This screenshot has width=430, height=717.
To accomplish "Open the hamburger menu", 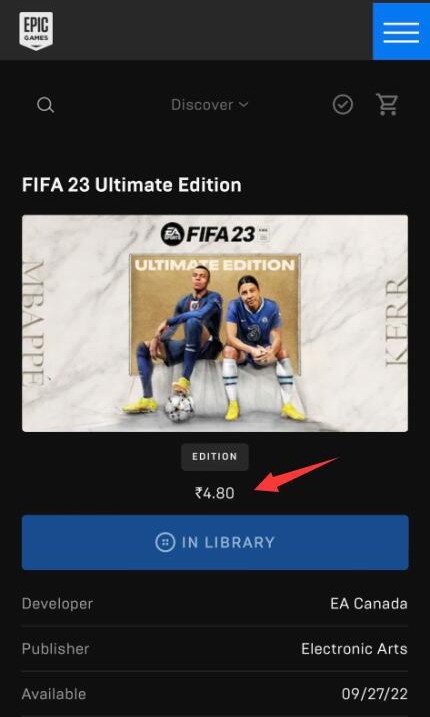I will pos(401,31).
